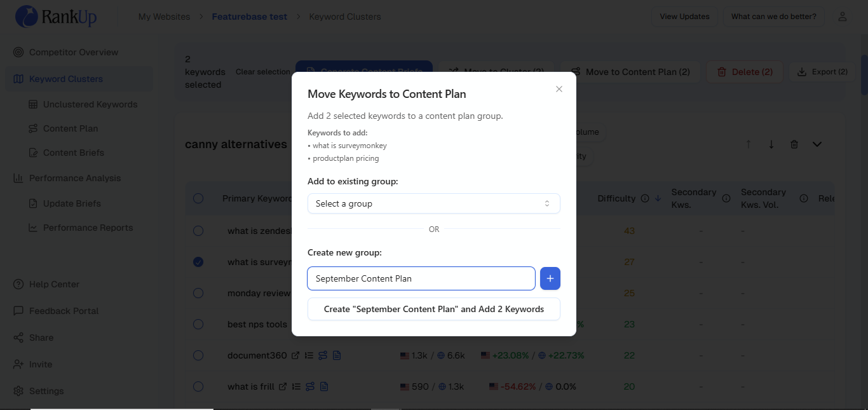The width and height of the screenshot is (868, 410).
Task: Sort by Difficulty arrow icon
Action: coord(658,198)
